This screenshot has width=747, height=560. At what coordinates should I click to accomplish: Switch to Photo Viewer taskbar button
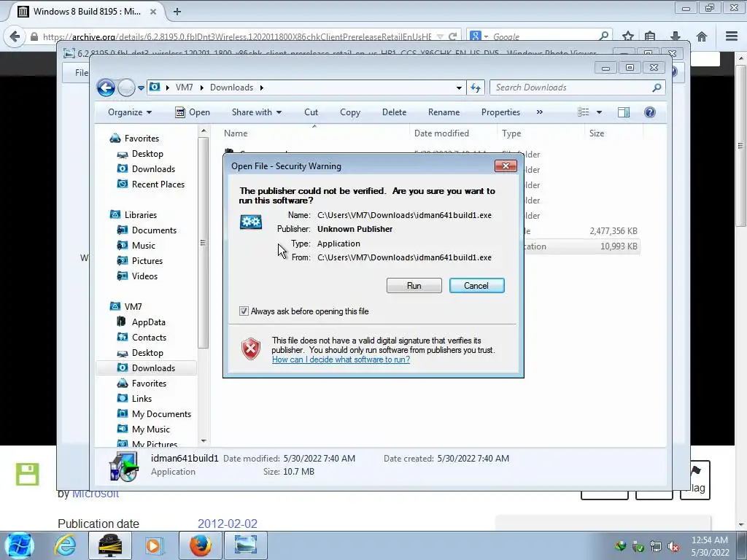(x=245, y=546)
